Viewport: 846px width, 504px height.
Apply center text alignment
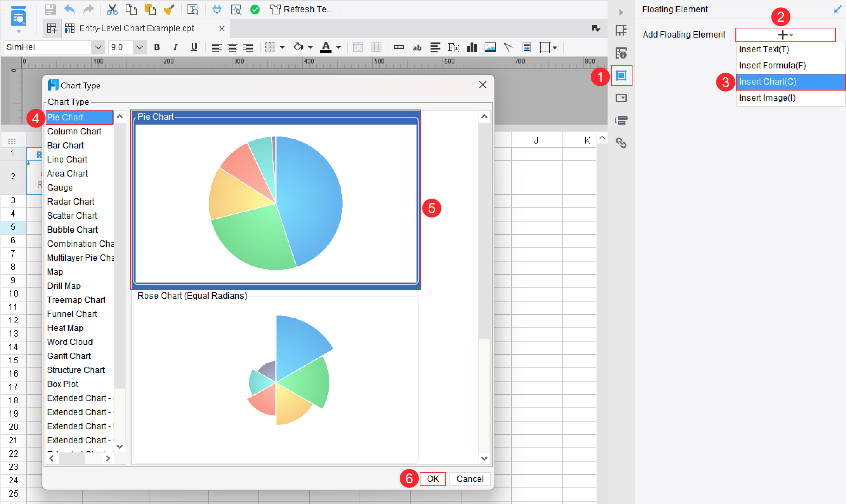[232, 47]
